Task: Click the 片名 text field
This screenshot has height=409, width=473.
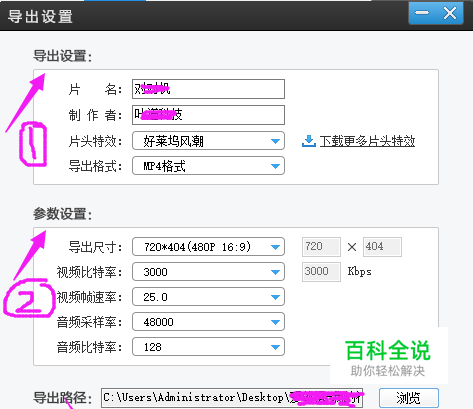Action: (x=208, y=89)
